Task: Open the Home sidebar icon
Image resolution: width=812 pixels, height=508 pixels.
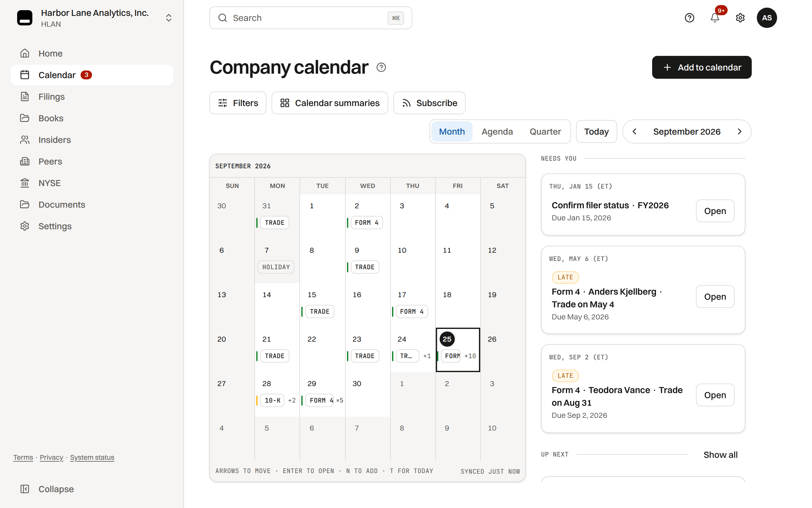Action: tap(25, 53)
